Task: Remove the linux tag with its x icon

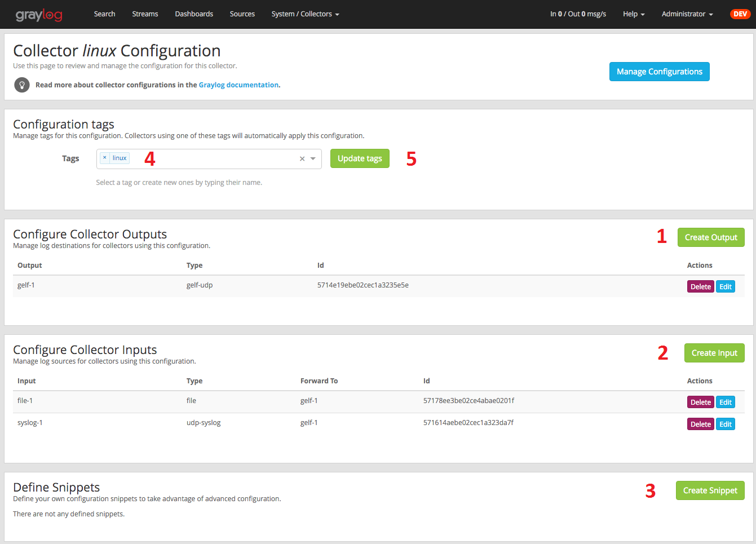Action: (x=104, y=157)
